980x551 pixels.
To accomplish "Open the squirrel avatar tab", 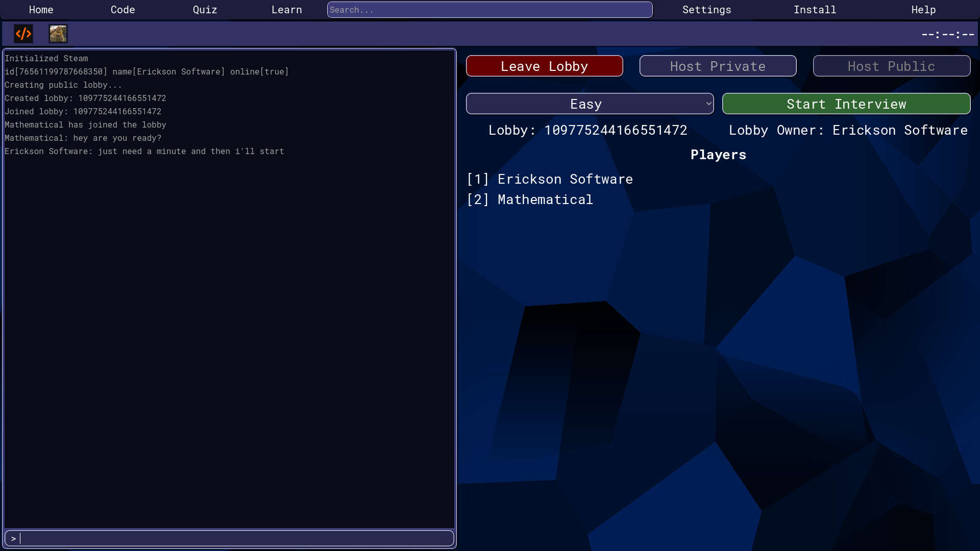I will (58, 33).
